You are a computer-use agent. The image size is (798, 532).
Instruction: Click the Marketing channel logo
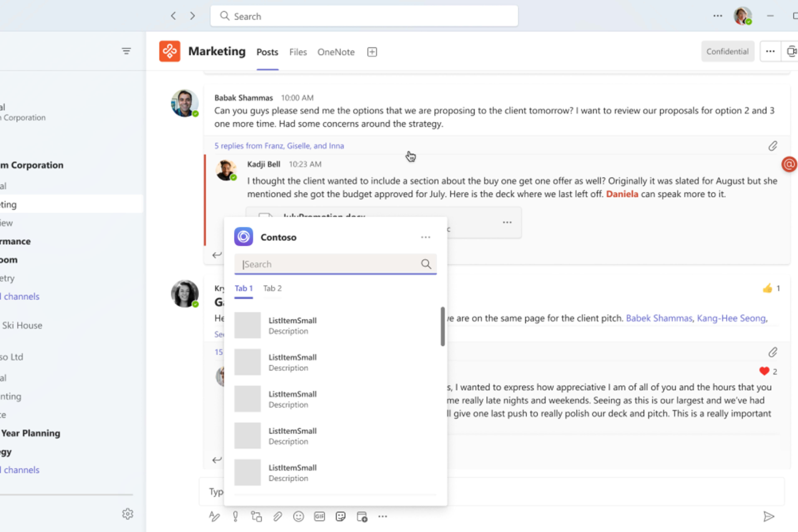pyautogui.click(x=170, y=51)
